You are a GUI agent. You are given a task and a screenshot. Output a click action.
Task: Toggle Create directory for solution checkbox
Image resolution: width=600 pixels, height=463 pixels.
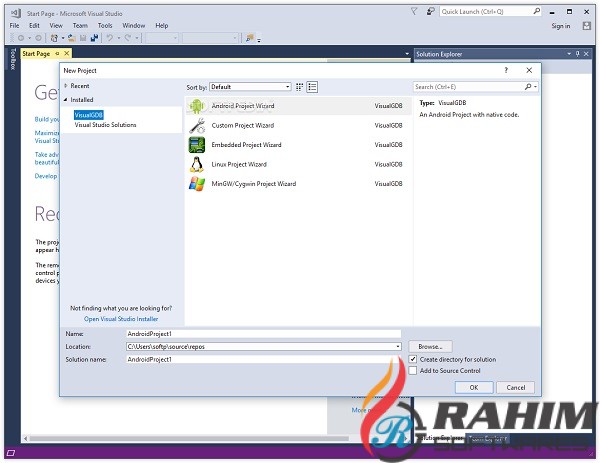point(413,359)
